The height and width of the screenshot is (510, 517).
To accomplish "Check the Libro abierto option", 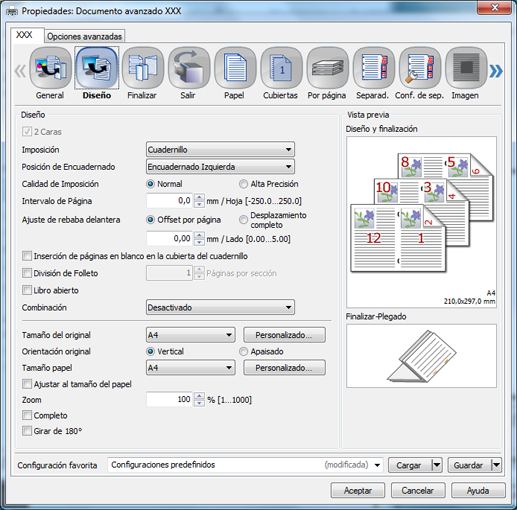I will pyautogui.click(x=27, y=290).
